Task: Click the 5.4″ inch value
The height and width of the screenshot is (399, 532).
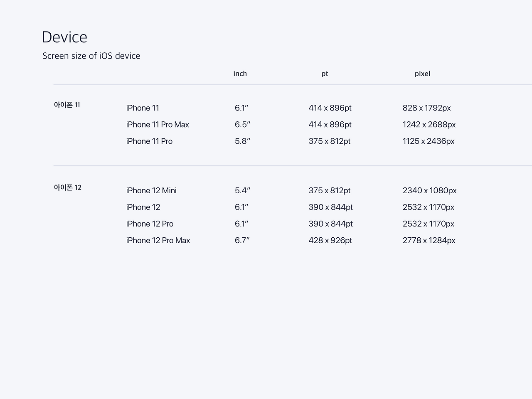Action: [242, 191]
